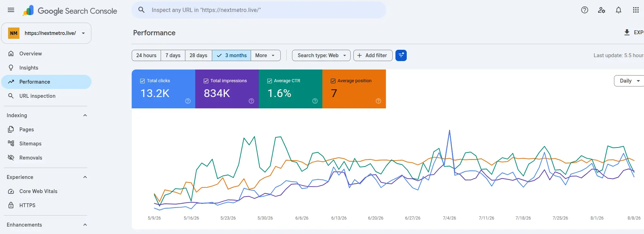644x234 pixels.
Task: Open the Help icon in header
Action: click(x=585, y=10)
